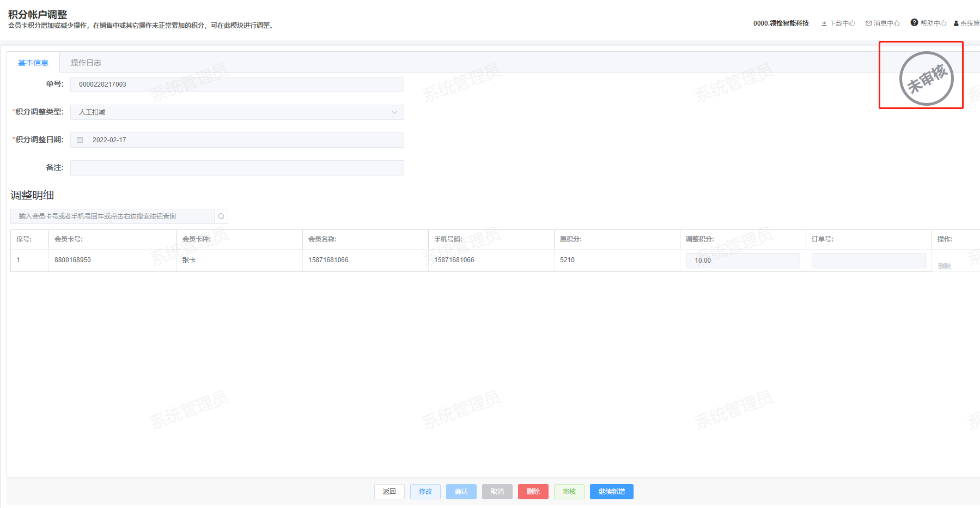Click the 删除 link in table row 1
The height and width of the screenshot is (508, 980).
coord(945,267)
